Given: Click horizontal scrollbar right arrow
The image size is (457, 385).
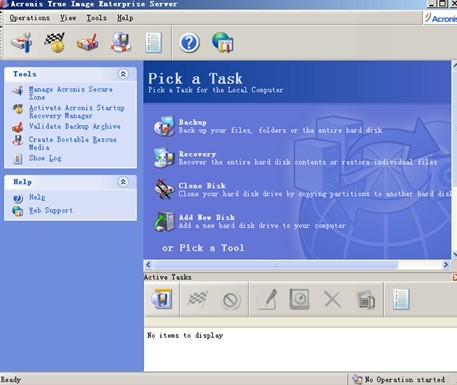Looking at the screenshot, I should tap(446, 265).
